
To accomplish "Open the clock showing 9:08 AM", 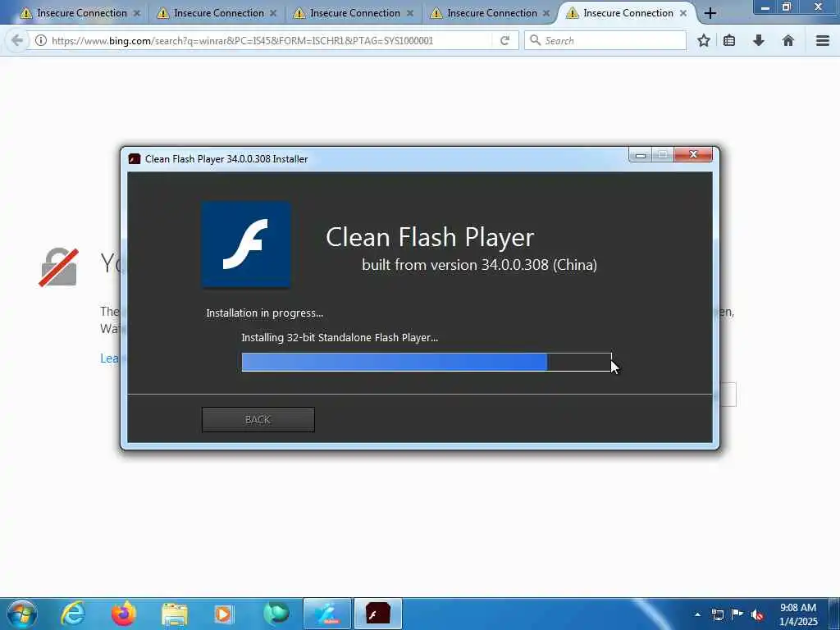I will pyautogui.click(x=797, y=614).
